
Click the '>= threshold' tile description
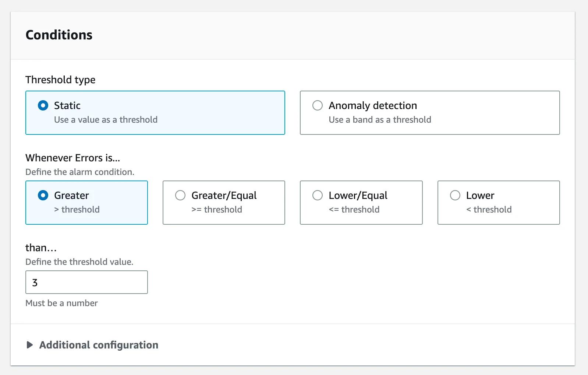216,210
